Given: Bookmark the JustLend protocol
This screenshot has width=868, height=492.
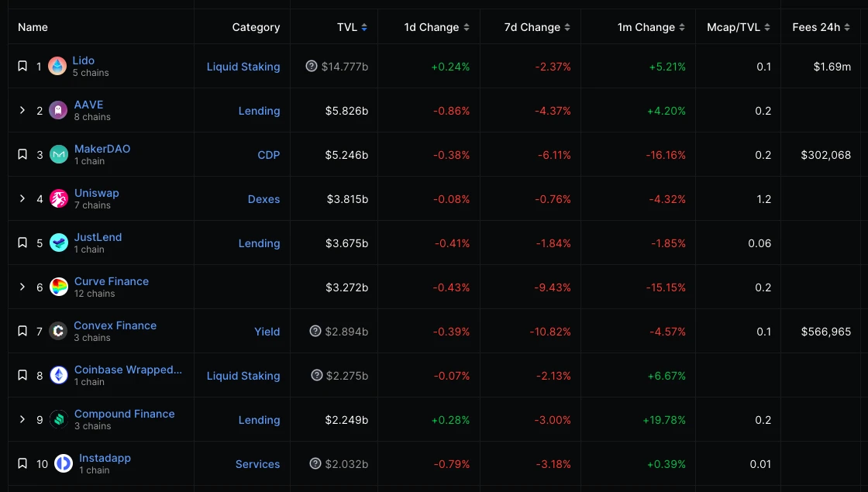Looking at the screenshot, I should pos(22,243).
